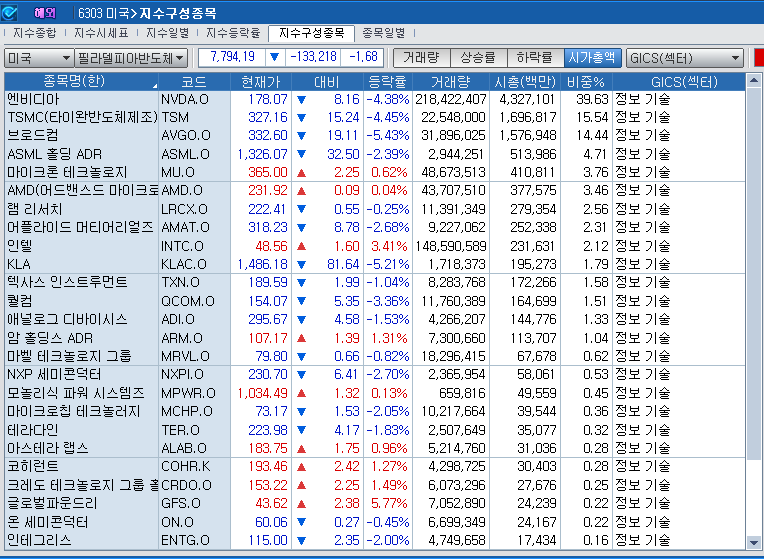Click Intel change rate 3.41%

(389, 246)
